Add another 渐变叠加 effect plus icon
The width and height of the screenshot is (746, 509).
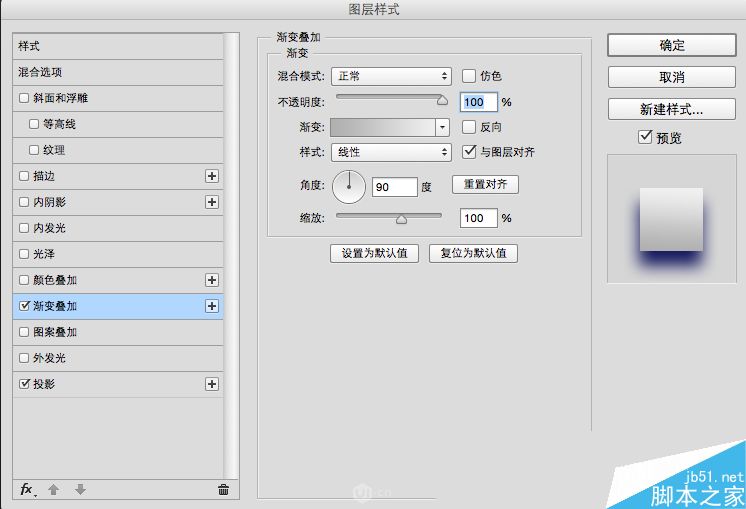point(212,306)
